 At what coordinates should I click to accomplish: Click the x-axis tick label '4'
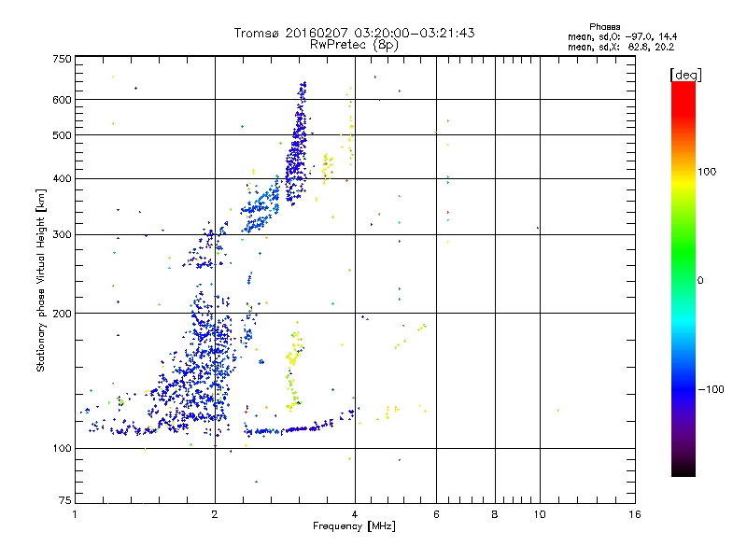point(355,514)
